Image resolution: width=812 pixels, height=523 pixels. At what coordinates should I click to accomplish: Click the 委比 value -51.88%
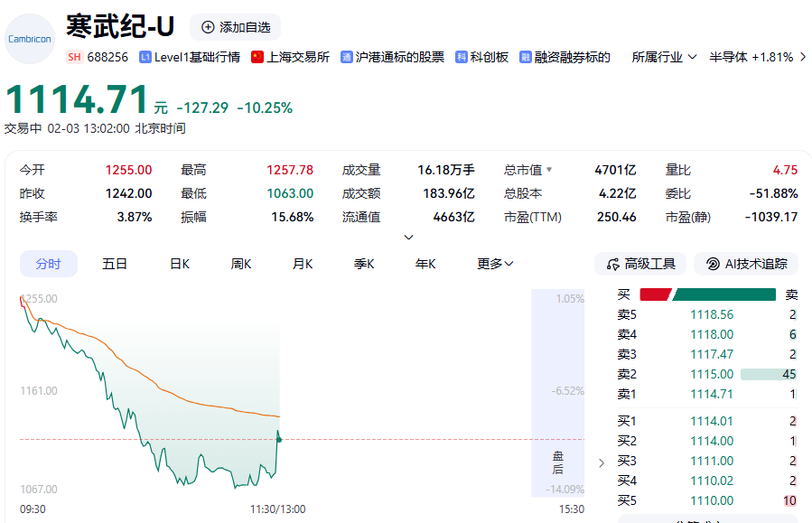[x=774, y=193]
